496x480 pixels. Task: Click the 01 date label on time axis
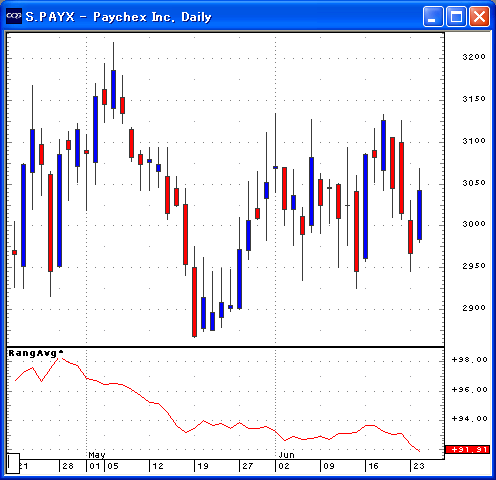point(95,466)
